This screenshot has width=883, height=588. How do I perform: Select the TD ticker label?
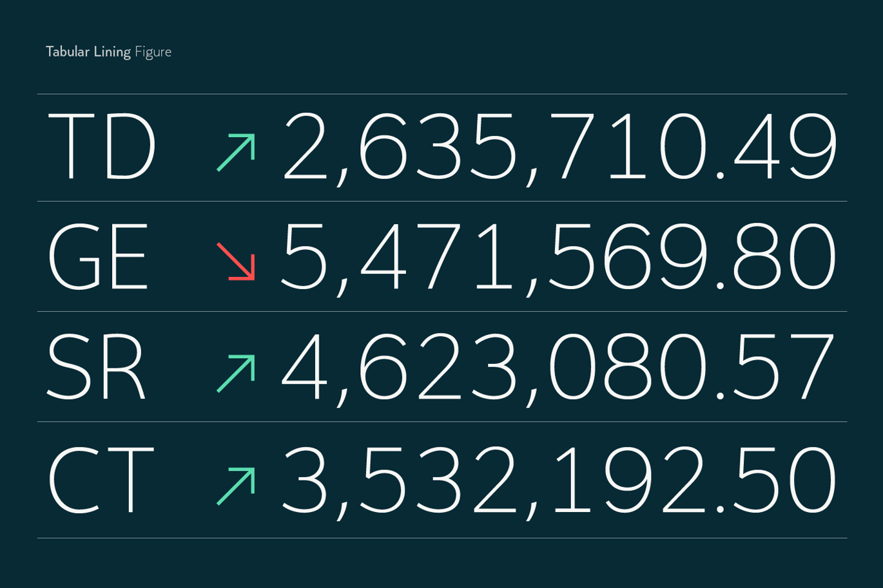tap(102, 147)
